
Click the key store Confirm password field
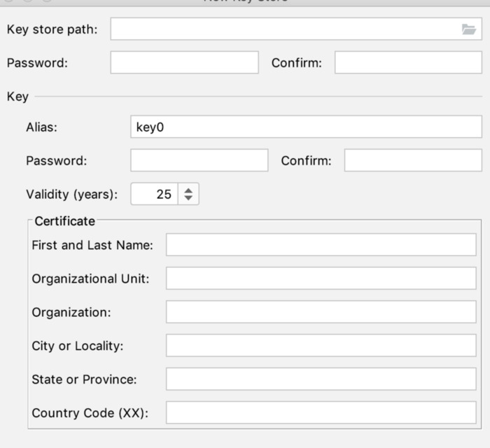[407, 62]
